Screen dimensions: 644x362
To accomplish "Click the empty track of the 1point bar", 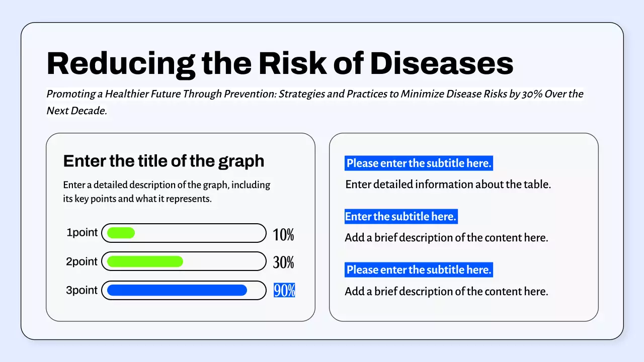I will [201, 233].
